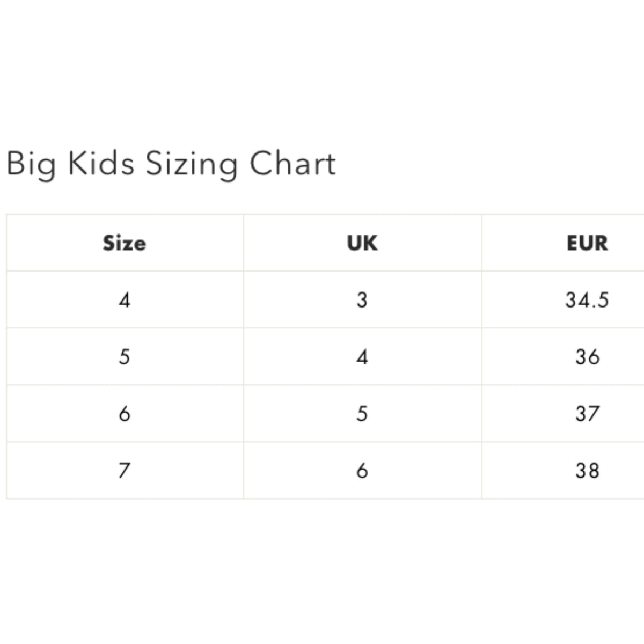This screenshot has width=644, height=644.
Task: Select UK value 3 in the table
Action: (x=362, y=300)
